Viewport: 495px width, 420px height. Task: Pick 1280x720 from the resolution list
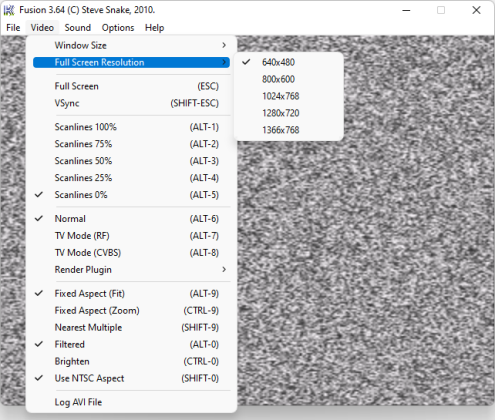(x=289, y=113)
